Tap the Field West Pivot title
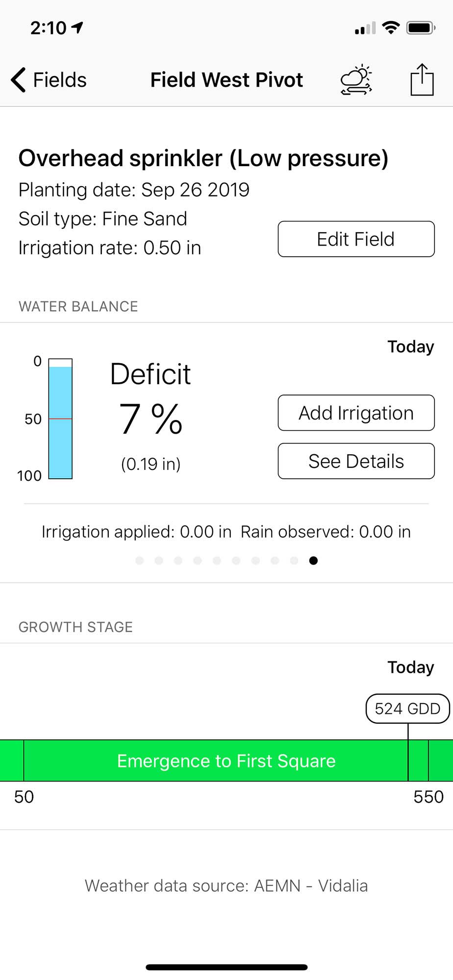Image resolution: width=453 pixels, height=980 pixels. 226,80
